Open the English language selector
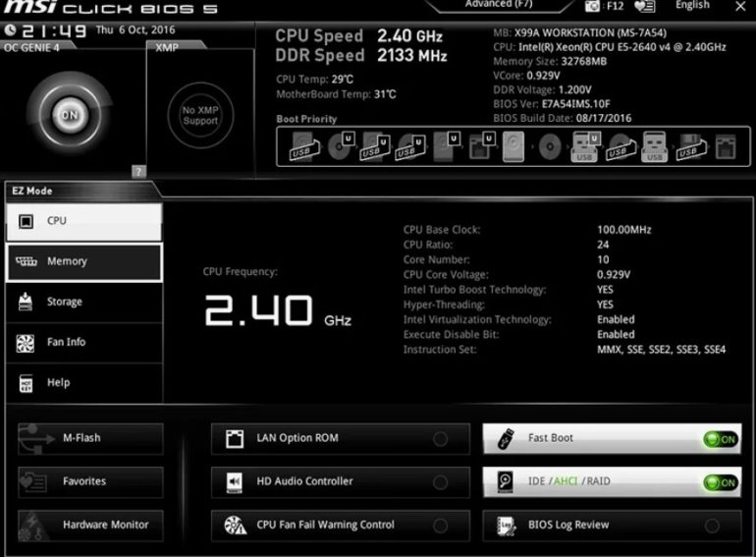This screenshot has width=756, height=557. 692,5
